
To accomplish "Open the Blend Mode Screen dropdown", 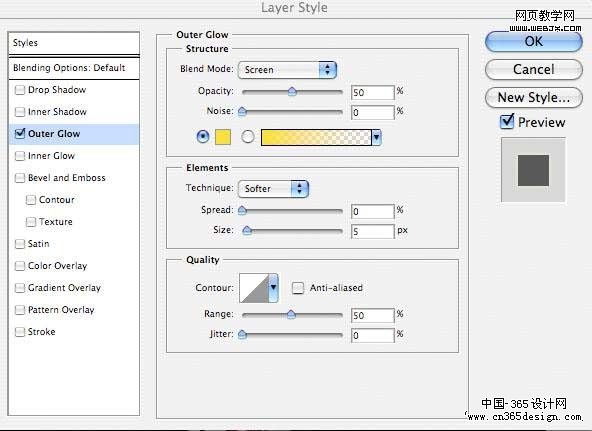I will point(287,70).
